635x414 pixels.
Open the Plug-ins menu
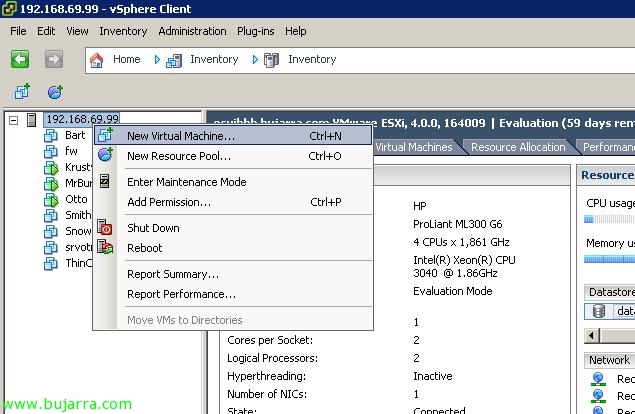256,31
